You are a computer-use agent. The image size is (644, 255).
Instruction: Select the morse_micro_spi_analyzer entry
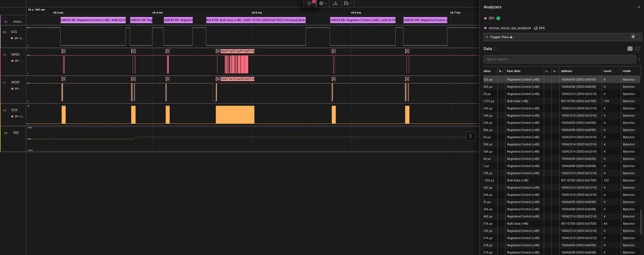coord(509,28)
